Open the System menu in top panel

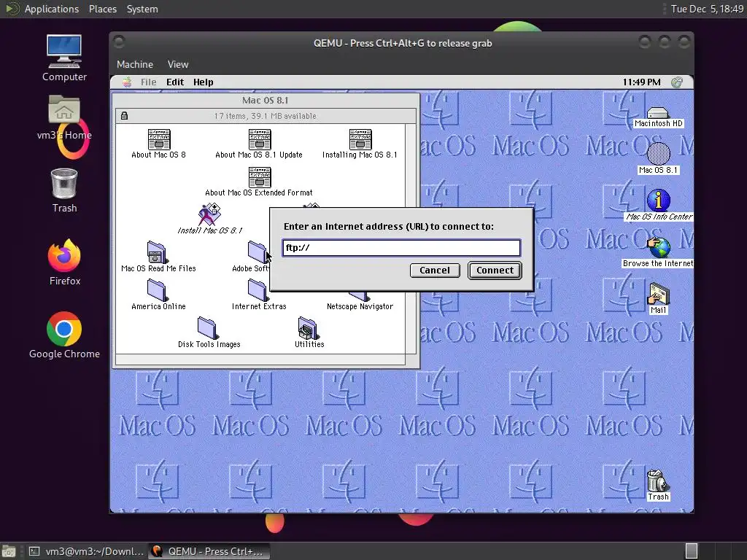[x=142, y=9]
